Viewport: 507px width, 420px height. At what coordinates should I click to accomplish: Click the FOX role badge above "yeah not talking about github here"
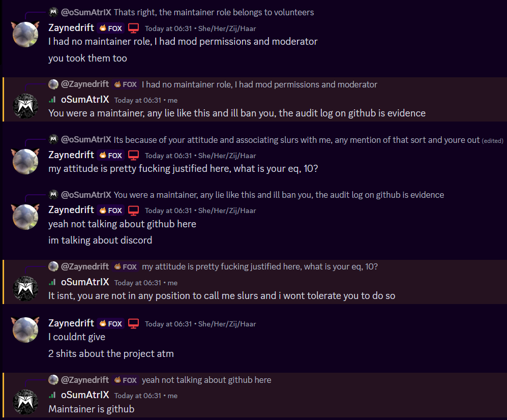(x=111, y=210)
